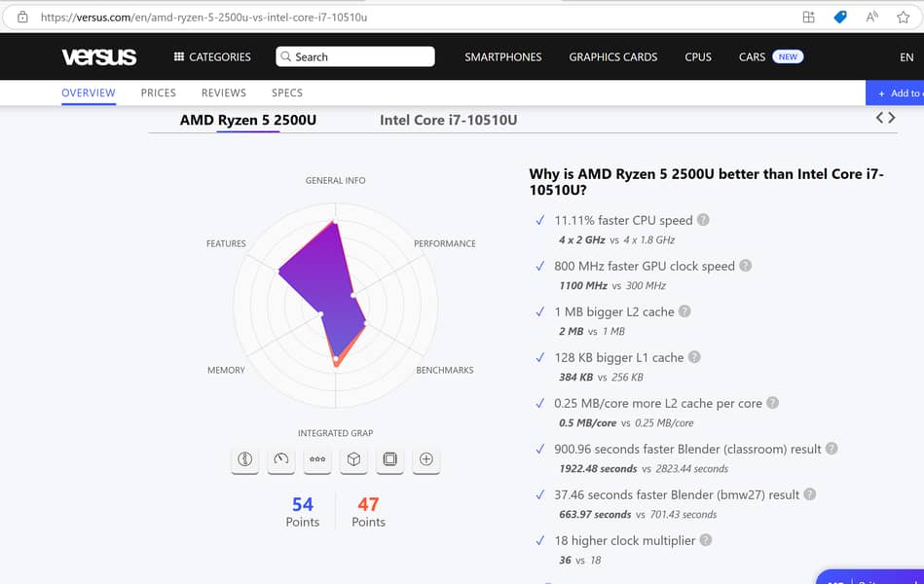Click the left-right arrows next to product names
The width and height of the screenshot is (924, 584).
coord(885,118)
